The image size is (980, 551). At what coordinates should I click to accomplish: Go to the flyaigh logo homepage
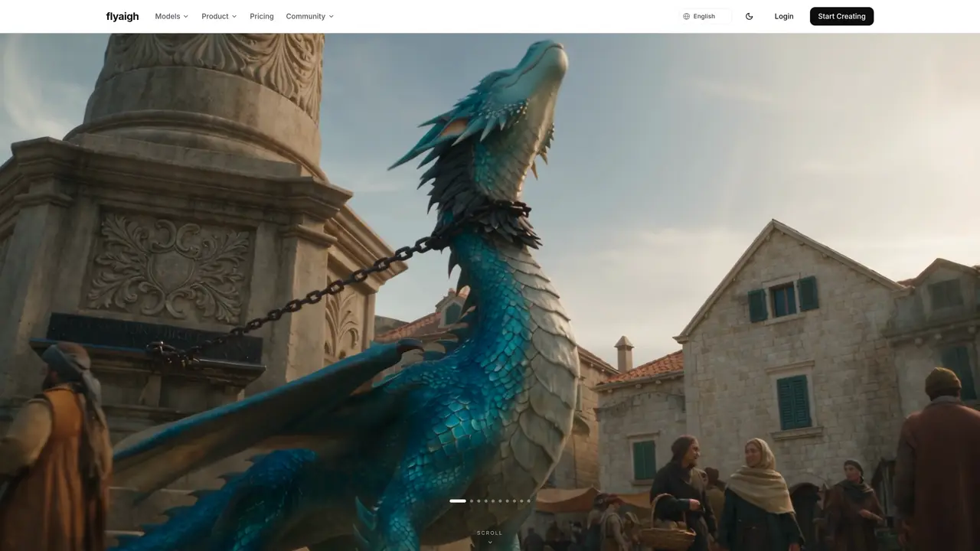coord(122,16)
